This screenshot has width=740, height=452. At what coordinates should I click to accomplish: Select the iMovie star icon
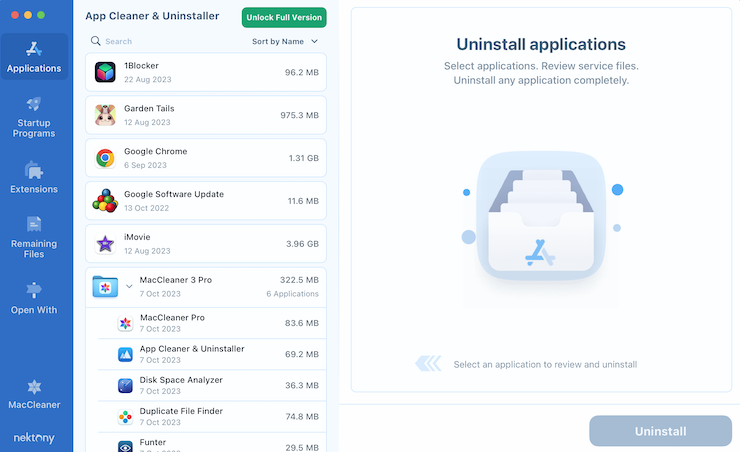pyautogui.click(x=105, y=244)
